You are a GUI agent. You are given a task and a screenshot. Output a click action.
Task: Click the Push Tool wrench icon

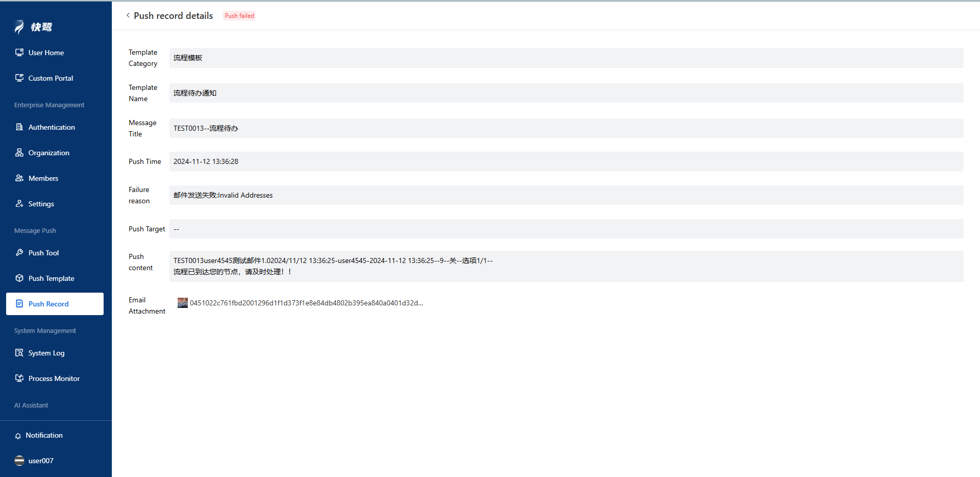point(19,253)
